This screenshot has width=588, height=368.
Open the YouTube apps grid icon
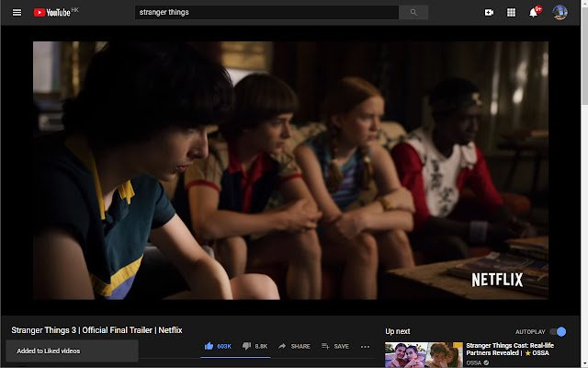[511, 12]
